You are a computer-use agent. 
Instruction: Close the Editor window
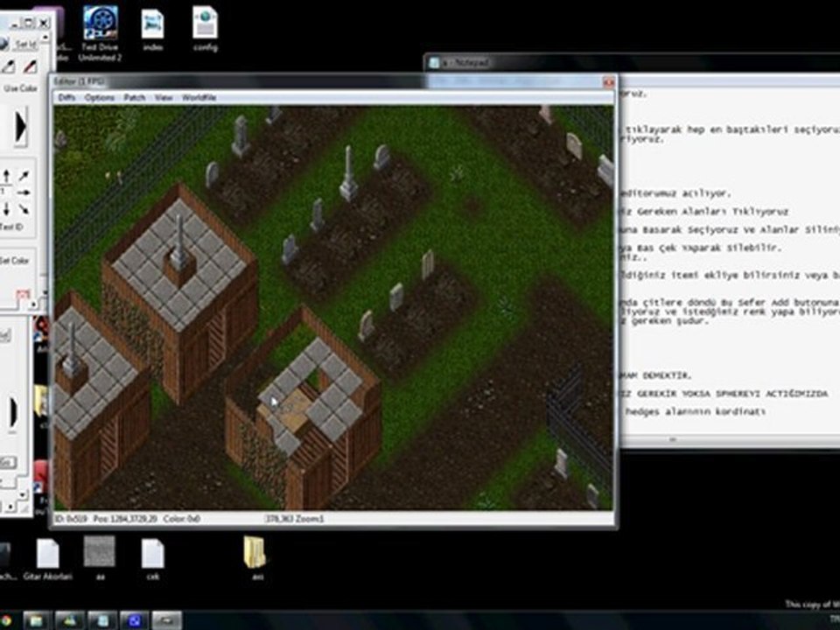click(609, 82)
